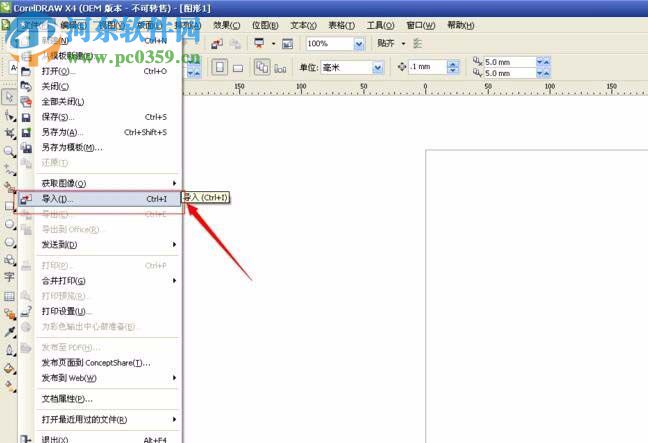
Task: Click the Open folder icon in menu
Action: [26, 71]
